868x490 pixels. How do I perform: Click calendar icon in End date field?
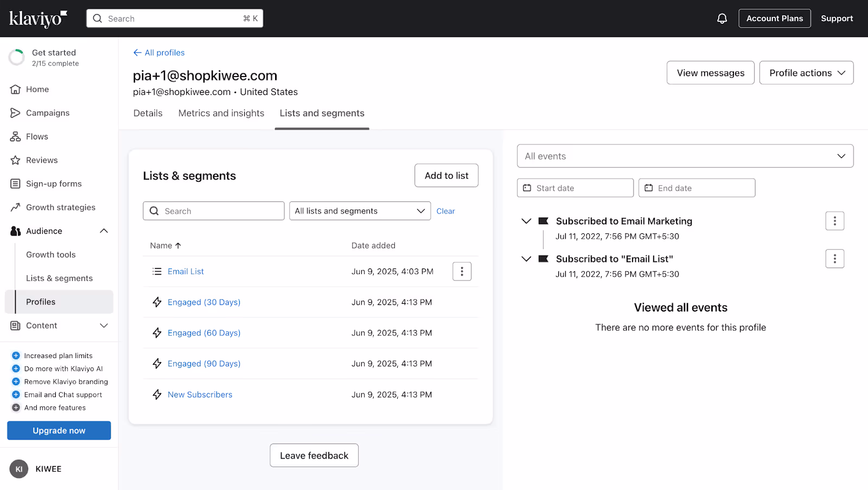pos(648,188)
